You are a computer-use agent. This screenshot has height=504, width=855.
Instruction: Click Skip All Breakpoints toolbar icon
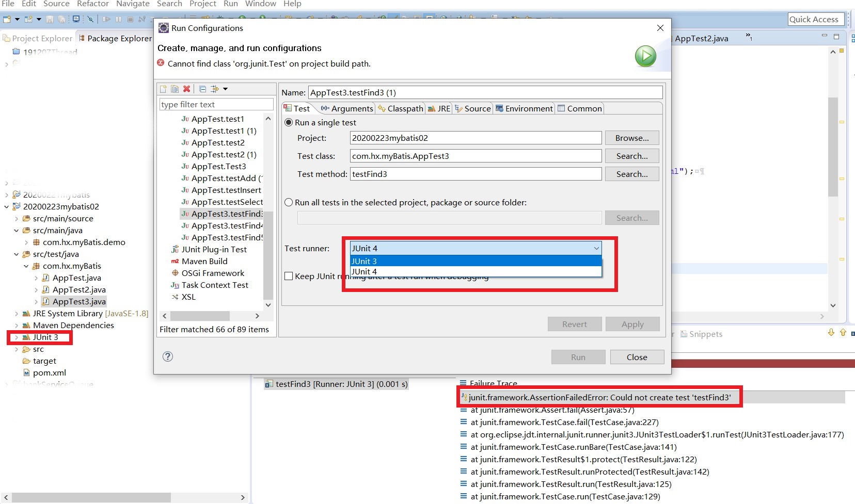[x=90, y=19]
